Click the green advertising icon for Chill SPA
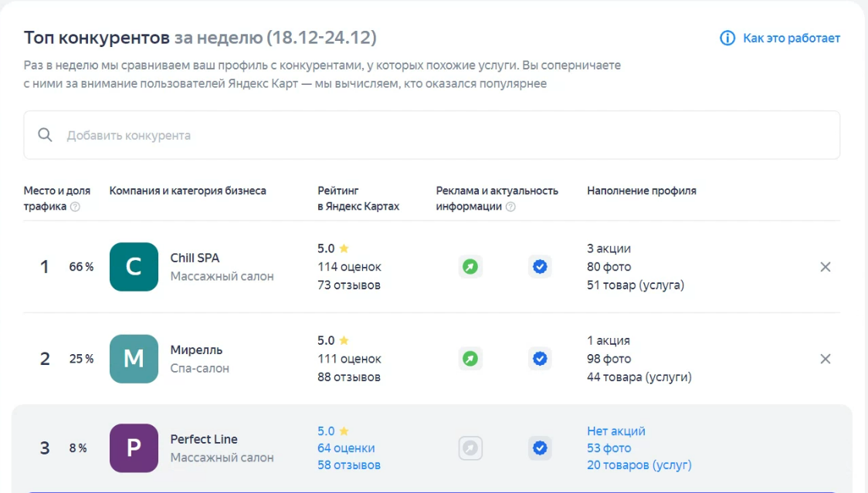Screen dimensions: 868x493 [470, 267]
